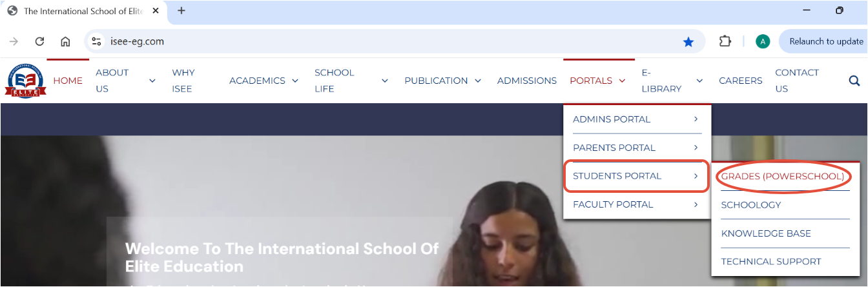Click the PUBLICATION menu label
The height and width of the screenshot is (287, 868).
click(436, 81)
